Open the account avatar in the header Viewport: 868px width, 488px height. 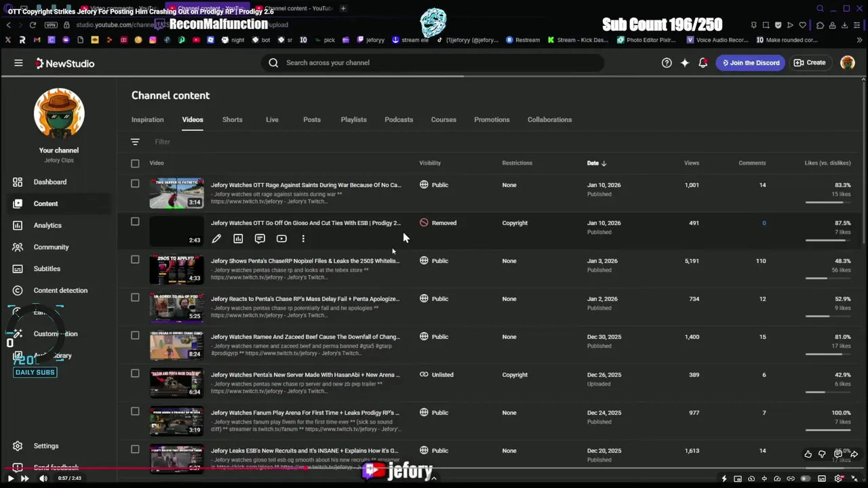coord(848,62)
